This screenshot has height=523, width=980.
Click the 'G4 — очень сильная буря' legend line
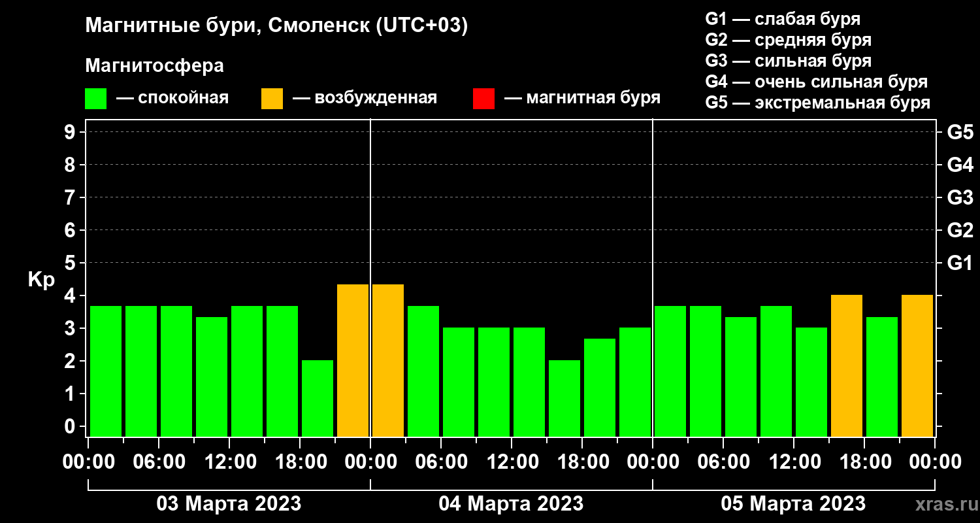(817, 82)
